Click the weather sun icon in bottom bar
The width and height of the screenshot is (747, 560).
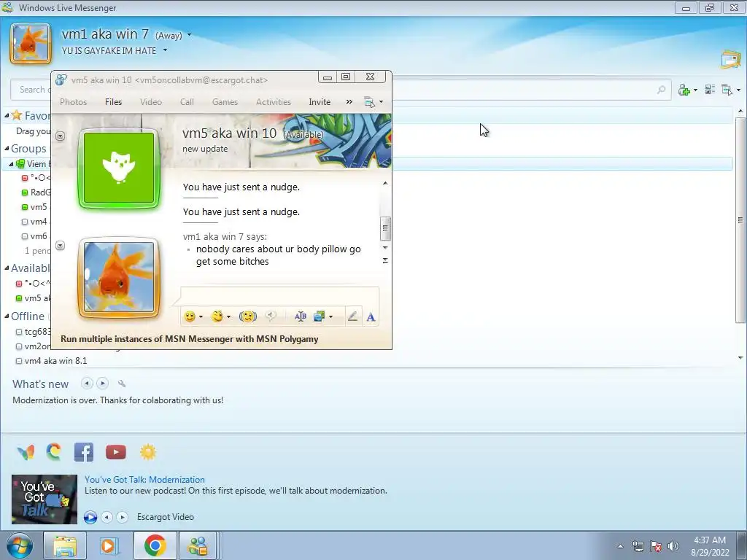click(x=147, y=452)
